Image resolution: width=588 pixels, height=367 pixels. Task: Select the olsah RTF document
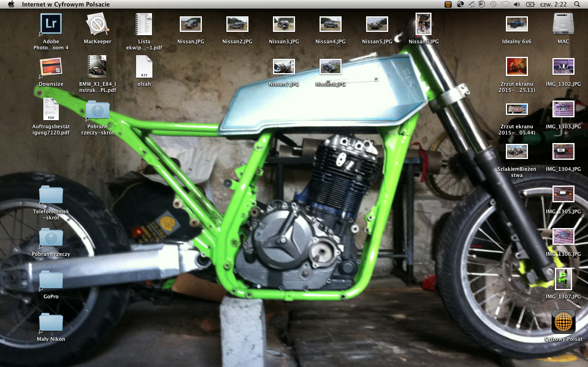coord(144,67)
